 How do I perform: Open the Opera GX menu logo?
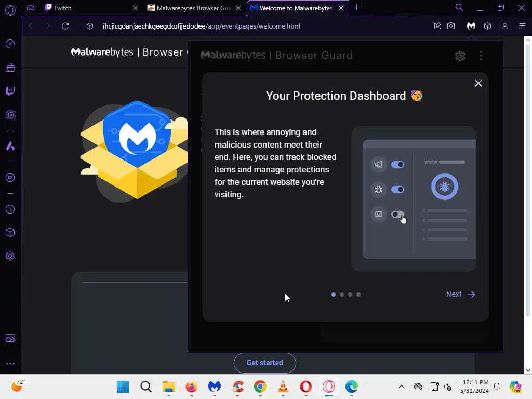pos(10,10)
